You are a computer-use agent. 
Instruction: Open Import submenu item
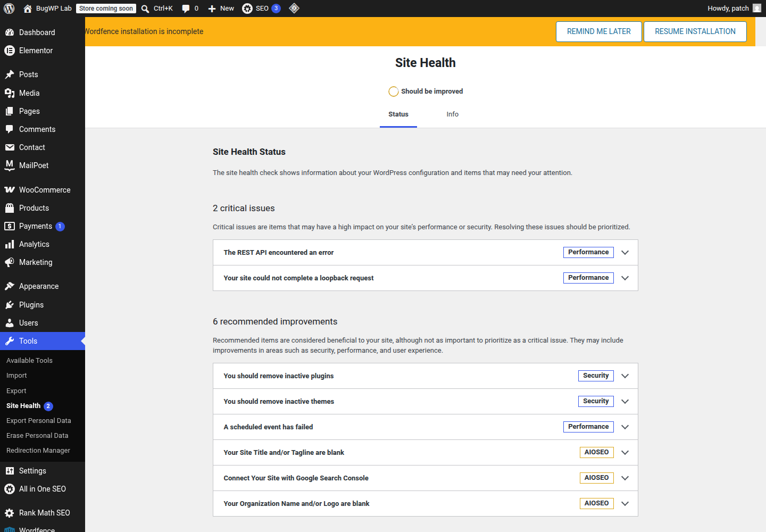[16, 376]
